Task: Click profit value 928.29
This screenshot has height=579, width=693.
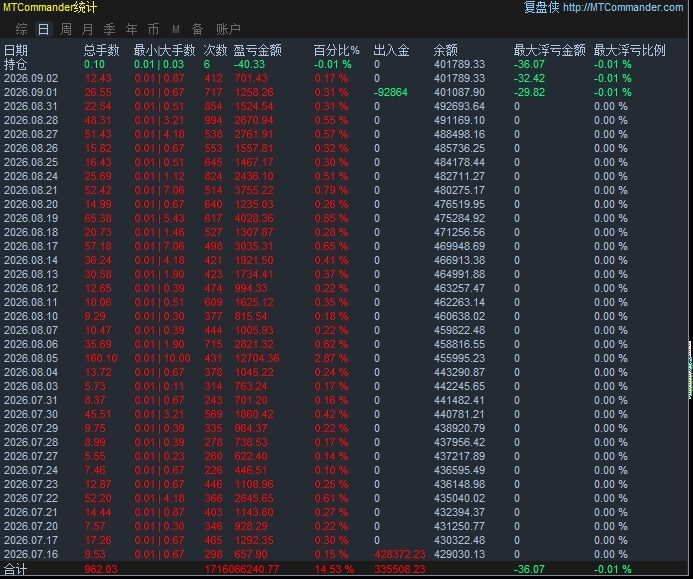Action: coord(251,526)
